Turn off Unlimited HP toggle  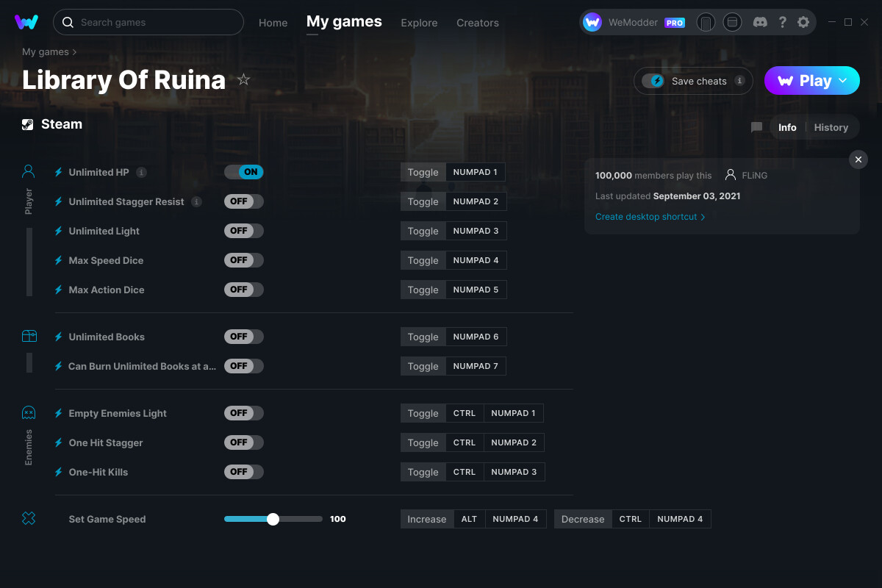click(x=244, y=172)
